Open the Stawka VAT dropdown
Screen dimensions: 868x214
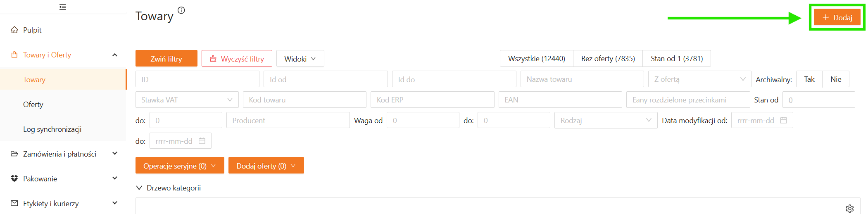(187, 100)
